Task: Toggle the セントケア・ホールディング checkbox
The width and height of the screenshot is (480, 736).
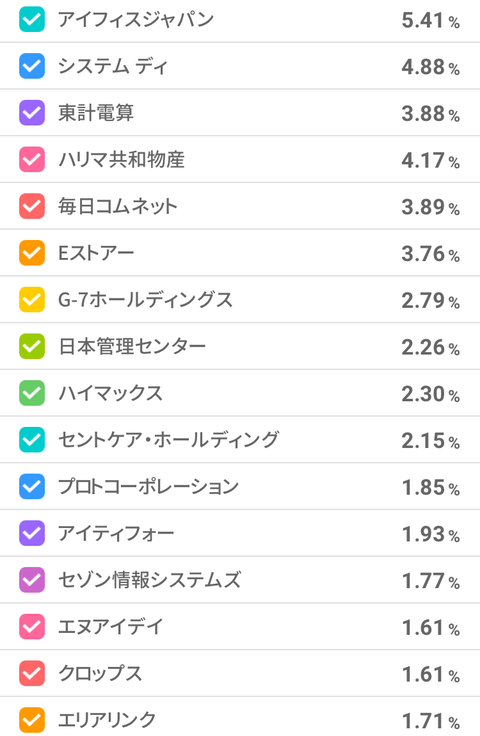Action: pyautogui.click(x=32, y=440)
